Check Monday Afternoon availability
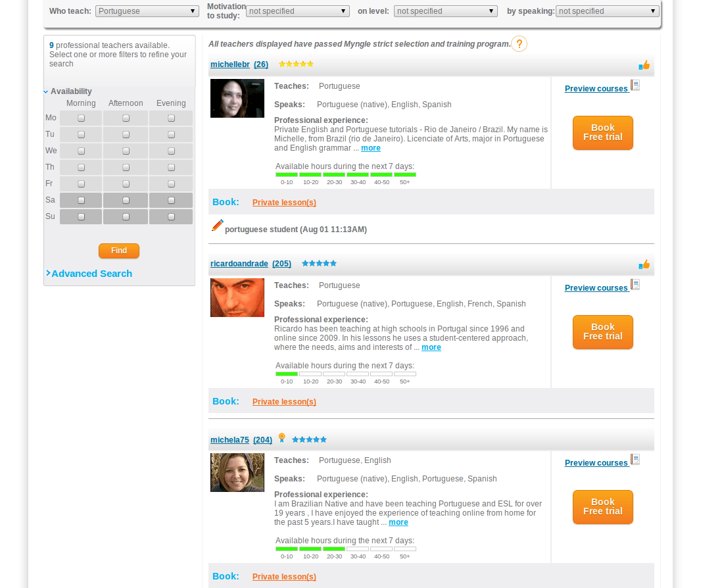The height and width of the screenshot is (588, 701). coord(126,118)
